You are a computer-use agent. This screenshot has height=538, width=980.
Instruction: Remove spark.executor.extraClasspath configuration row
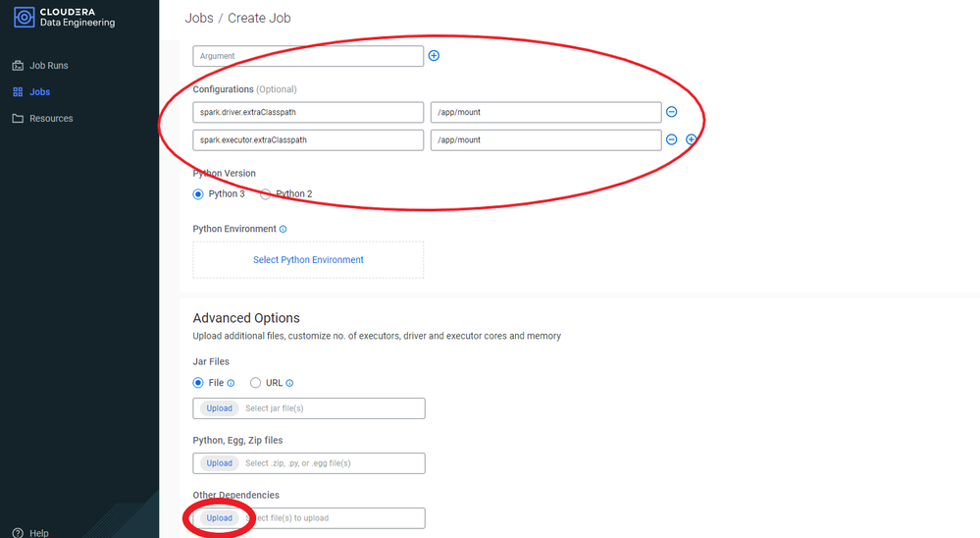pyautogui.click(x=671, y=139)
